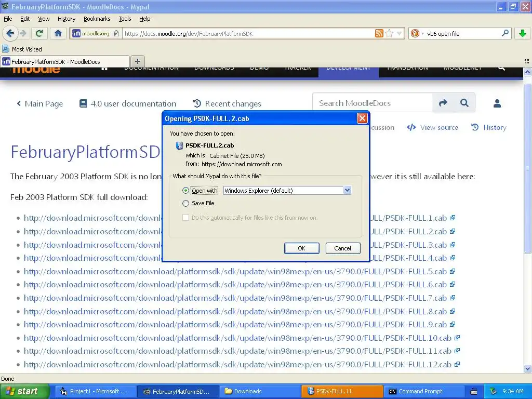Click the search magnifier in search box
This screenshot has width=532, height=399.
505,33
